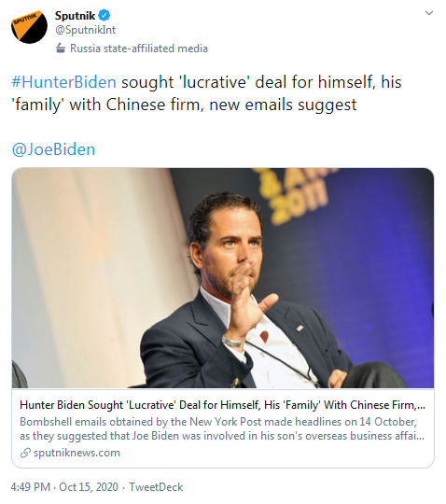Click the card description starting with Bombshell emails
The height and width of the screenshot is (504, 446).
tap(222, 428)
